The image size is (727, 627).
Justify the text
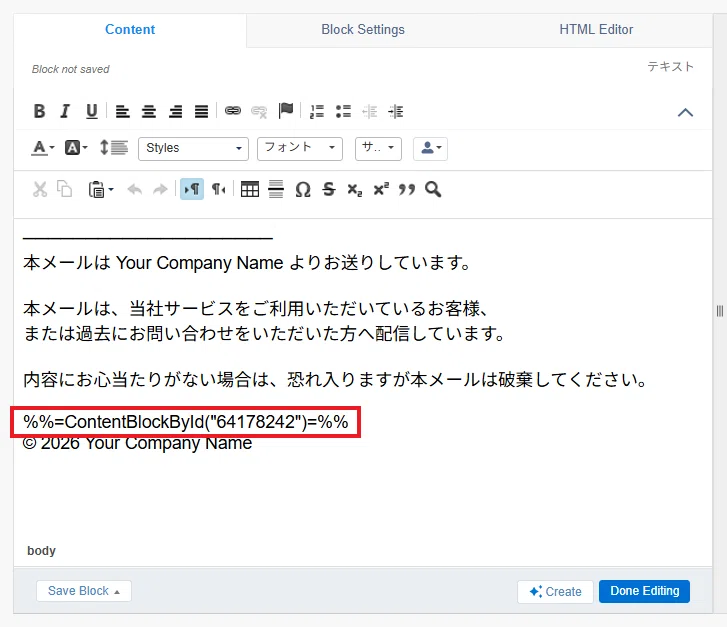(201, 111)
